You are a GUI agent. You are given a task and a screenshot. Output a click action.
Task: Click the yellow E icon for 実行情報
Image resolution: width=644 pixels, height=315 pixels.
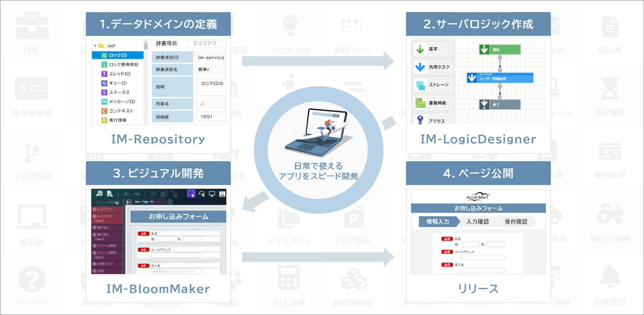[104, 120]
